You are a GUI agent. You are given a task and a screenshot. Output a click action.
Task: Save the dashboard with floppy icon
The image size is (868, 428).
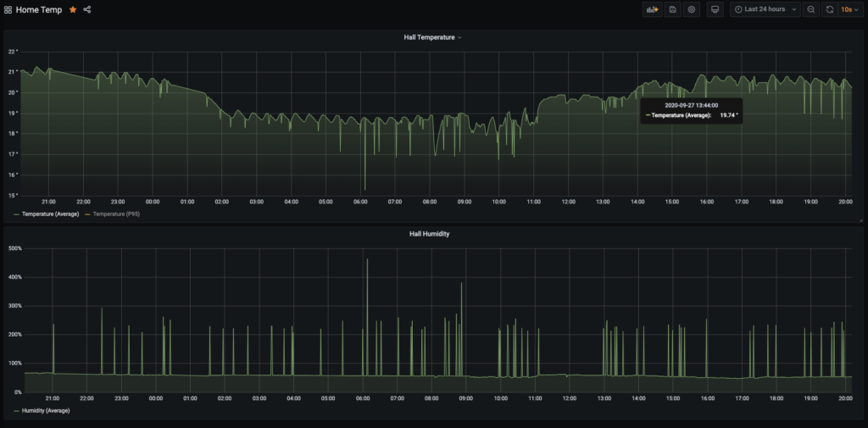[x=672, y=9]
